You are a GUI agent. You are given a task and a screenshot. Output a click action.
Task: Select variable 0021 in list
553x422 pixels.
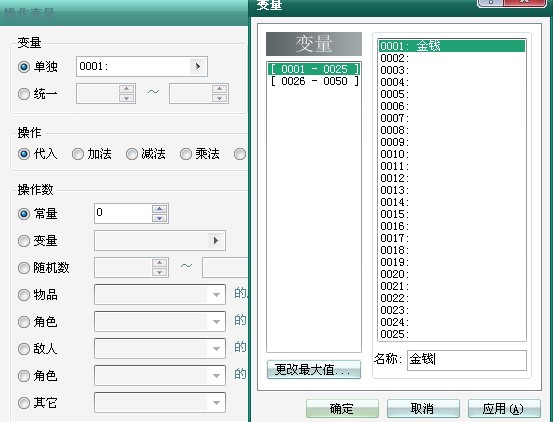[x=452, y=286]
